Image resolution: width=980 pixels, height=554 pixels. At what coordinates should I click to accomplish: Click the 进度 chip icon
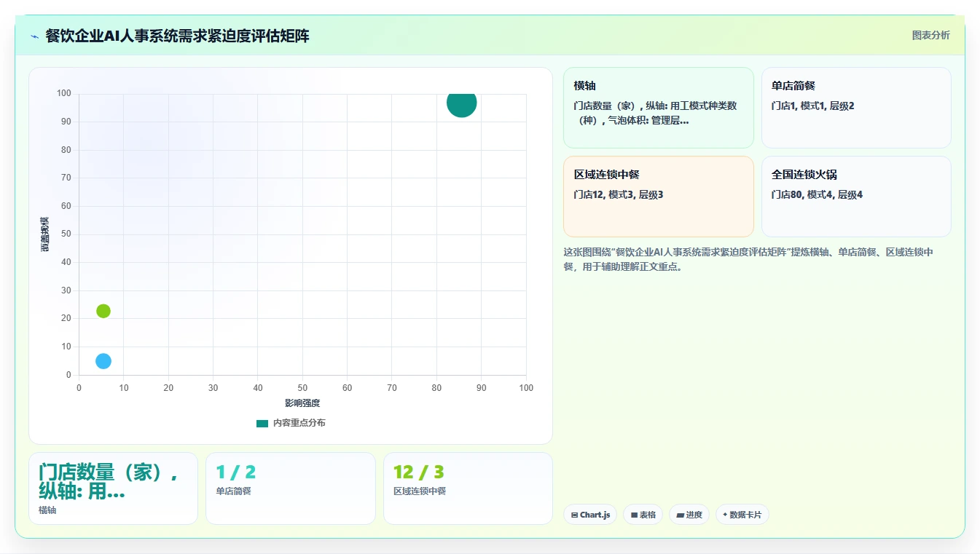point(680,515)
